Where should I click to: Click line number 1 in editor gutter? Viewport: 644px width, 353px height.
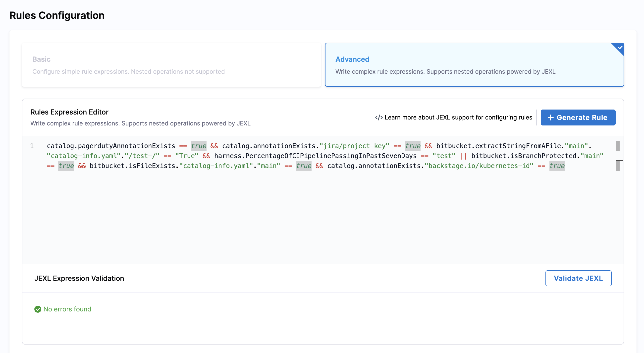[x=32, y=146]
